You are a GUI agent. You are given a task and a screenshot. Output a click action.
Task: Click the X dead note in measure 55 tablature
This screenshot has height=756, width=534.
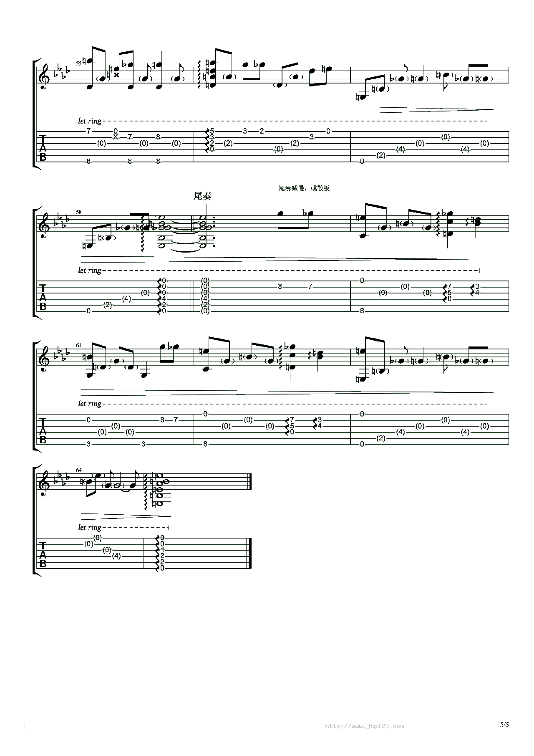(116, 137)
